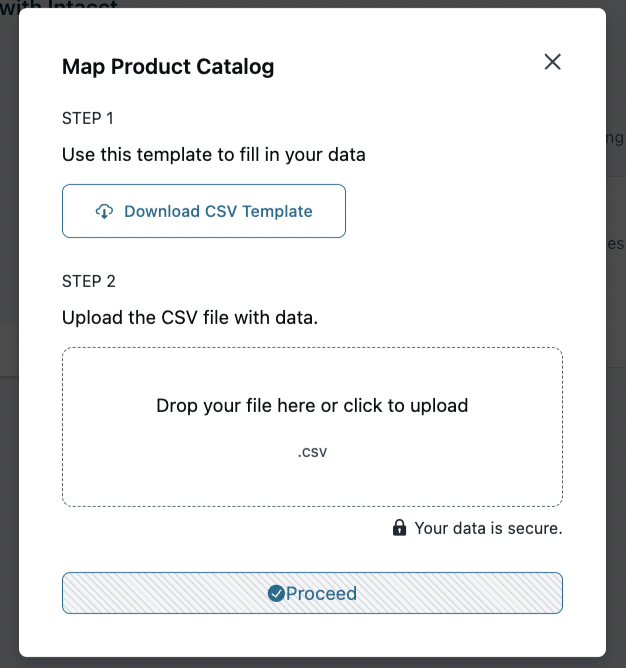
Task: Click the "Download CSV Template" text label
Action: coord(218,211)
